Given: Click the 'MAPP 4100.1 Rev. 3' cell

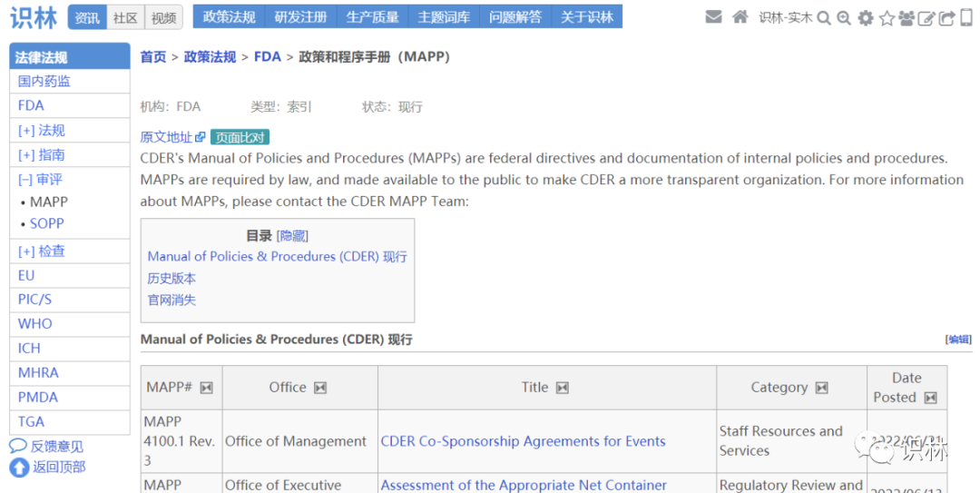Looking at the screenshot, I should tap(181, 441).
